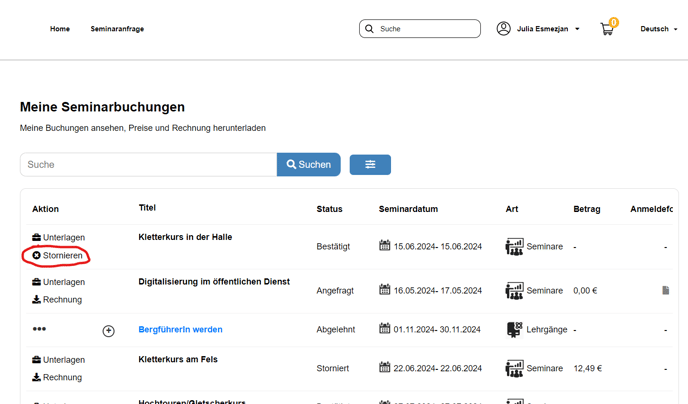Click the document icon in Anmeldeformular column
Viewport: 688px width, 404px height.
(x=666, y=290)
